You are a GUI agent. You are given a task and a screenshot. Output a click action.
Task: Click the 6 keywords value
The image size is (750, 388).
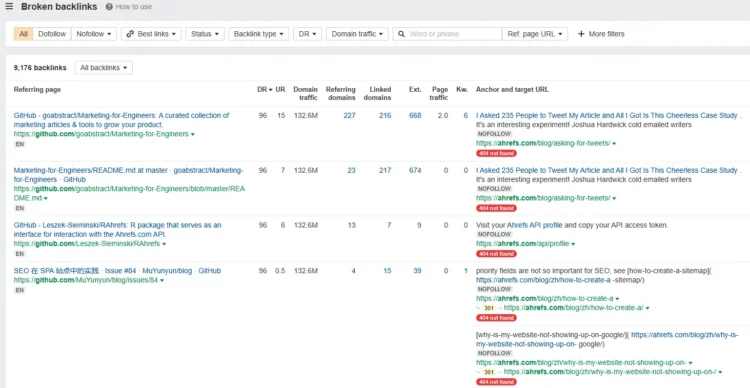click(465, 115)
